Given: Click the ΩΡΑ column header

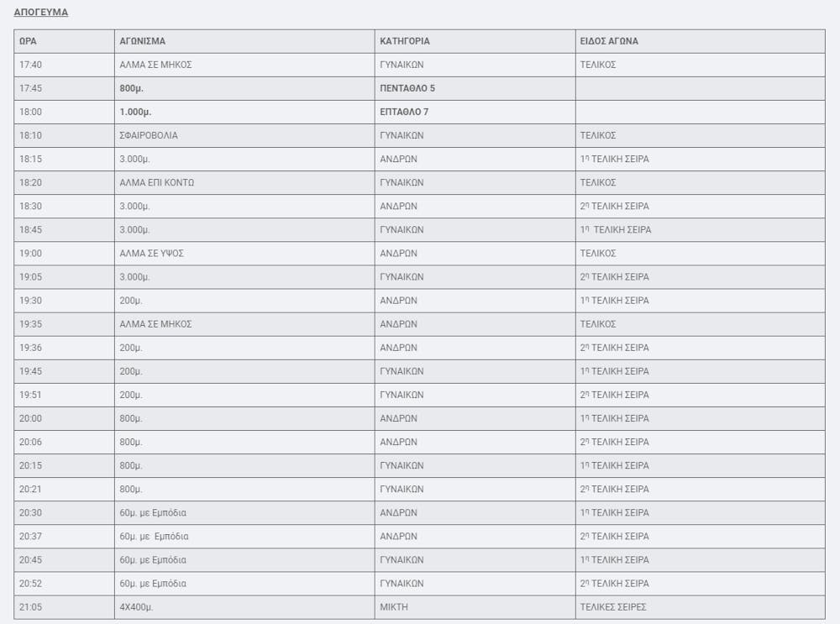Looking at the screenshot, I should 28,41.
